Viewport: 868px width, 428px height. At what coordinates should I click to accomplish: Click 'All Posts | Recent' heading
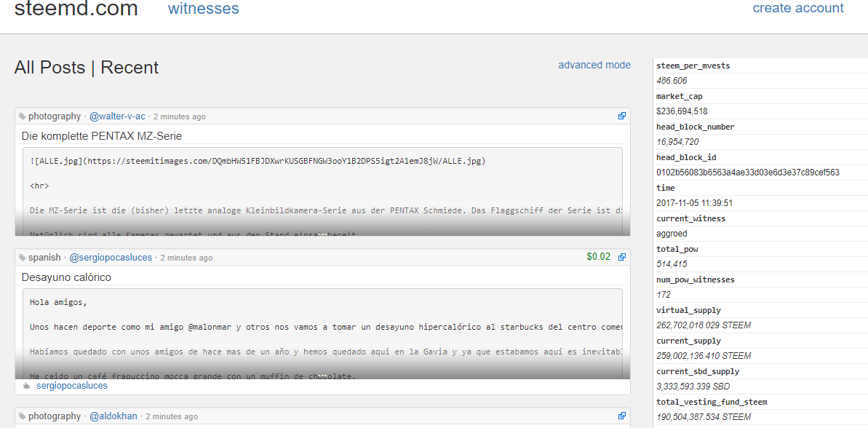pyautogui.click(x=87, y=68)
